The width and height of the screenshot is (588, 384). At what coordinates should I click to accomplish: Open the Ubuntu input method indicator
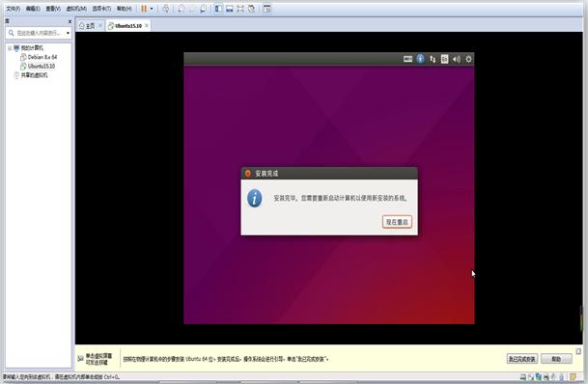(444, 59)
